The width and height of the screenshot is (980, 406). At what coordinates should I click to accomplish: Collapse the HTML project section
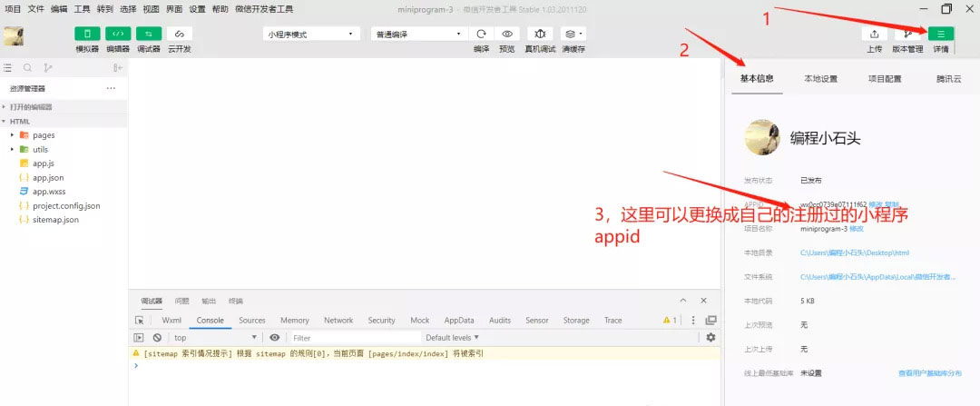click(x=64, y=122)
